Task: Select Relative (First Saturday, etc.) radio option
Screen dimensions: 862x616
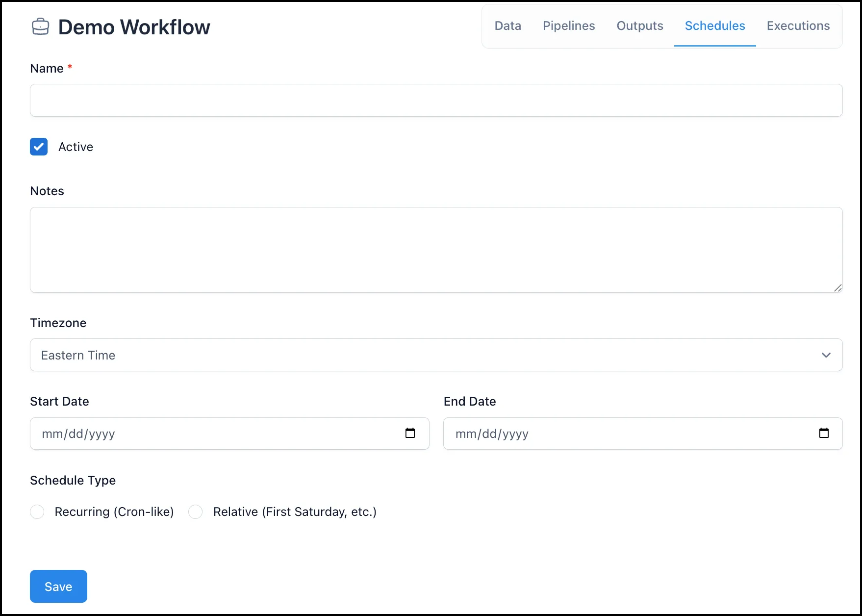Action: coord(196,512)
